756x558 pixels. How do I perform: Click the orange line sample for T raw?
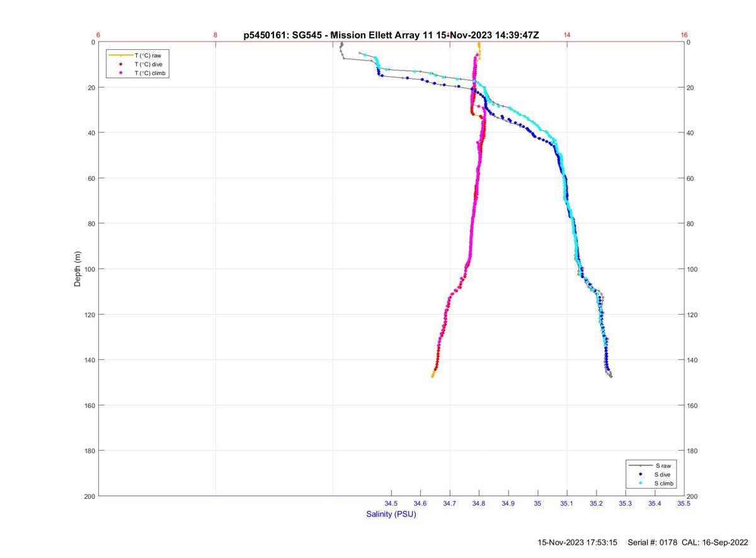120,55
